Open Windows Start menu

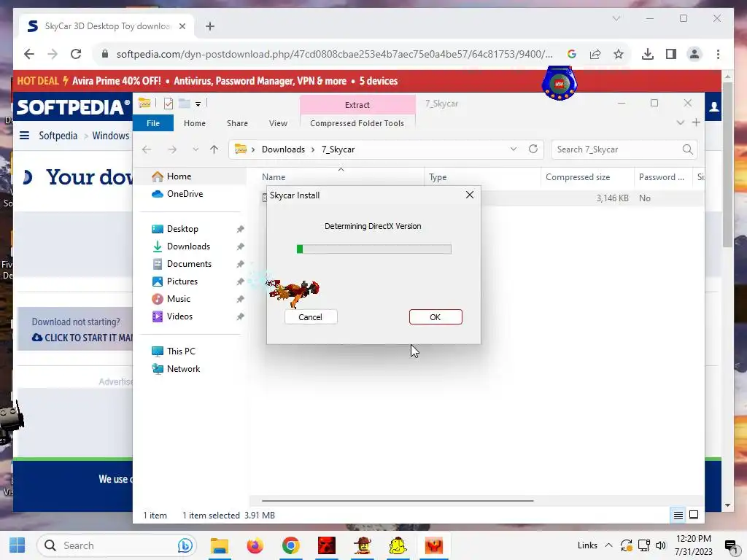point(18,545)
